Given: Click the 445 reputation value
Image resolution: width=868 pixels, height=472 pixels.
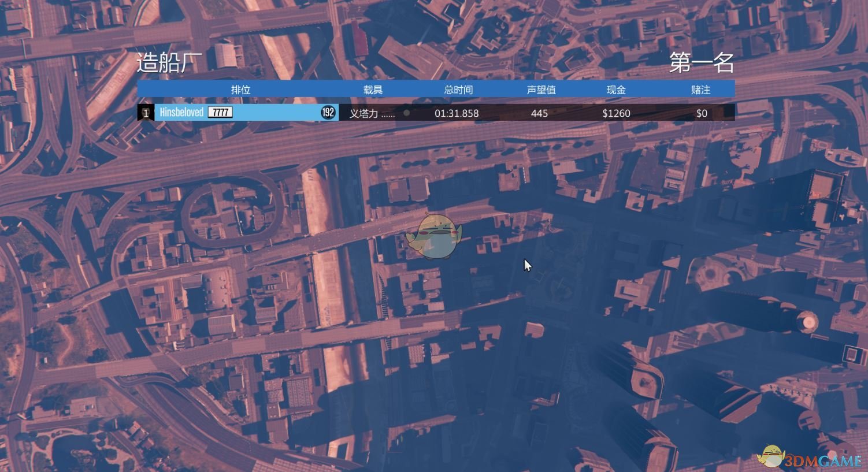Looking at the screenshot, I should (x=539, y=113).
